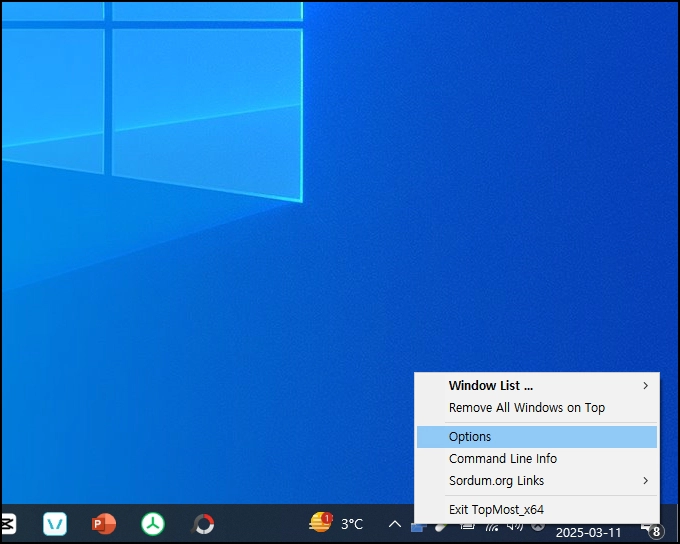
Task: Open the notification center showing 8
Action: (x=653, y=530)
